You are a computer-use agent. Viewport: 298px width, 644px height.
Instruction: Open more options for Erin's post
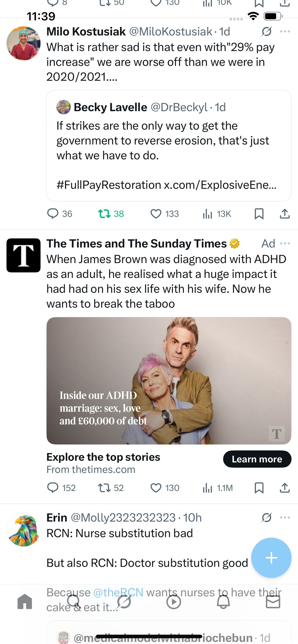(285, 517)
